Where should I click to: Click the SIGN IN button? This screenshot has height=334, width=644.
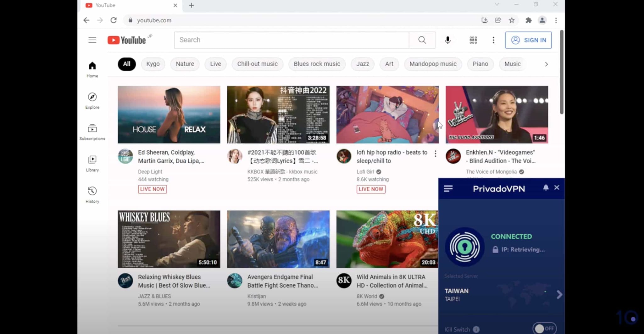point(528,40)
